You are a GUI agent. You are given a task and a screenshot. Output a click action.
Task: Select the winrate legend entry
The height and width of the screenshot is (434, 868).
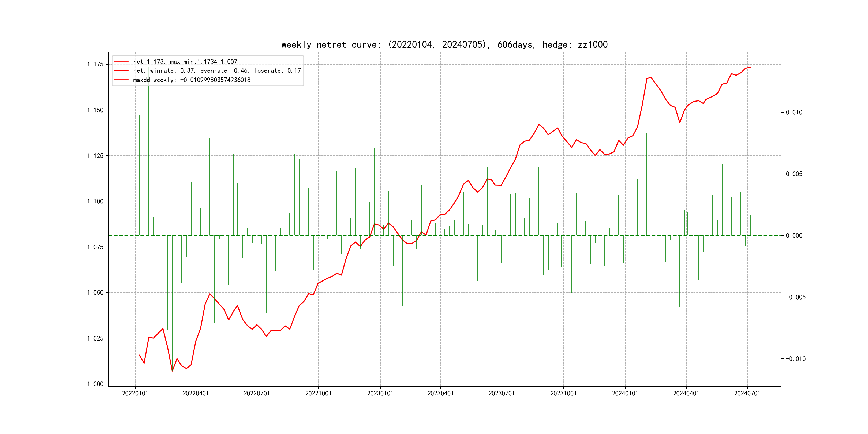pos(217,71)
